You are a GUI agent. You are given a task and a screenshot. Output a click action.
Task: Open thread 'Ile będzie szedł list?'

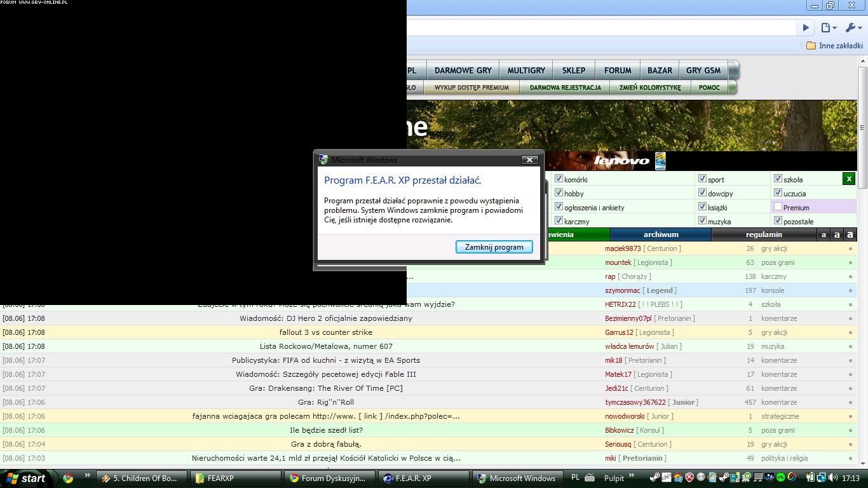tap(326, 430)
